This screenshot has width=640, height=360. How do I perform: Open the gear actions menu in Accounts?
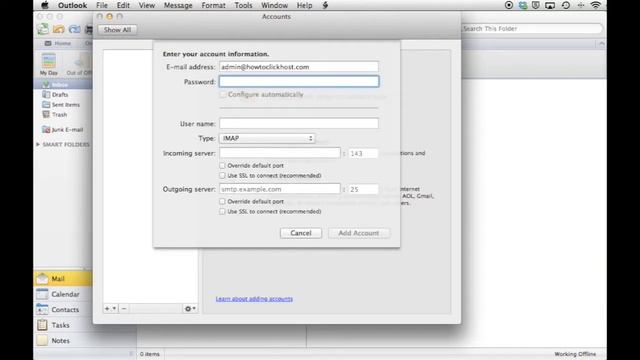pyautogui.click(x=190, y=309)
